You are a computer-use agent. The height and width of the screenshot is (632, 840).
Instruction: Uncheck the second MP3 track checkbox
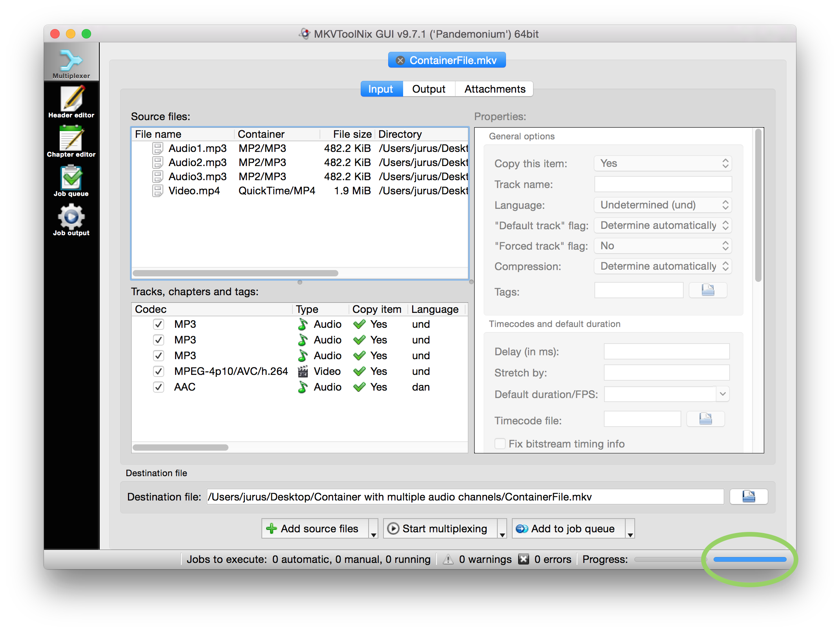[159, 340]
